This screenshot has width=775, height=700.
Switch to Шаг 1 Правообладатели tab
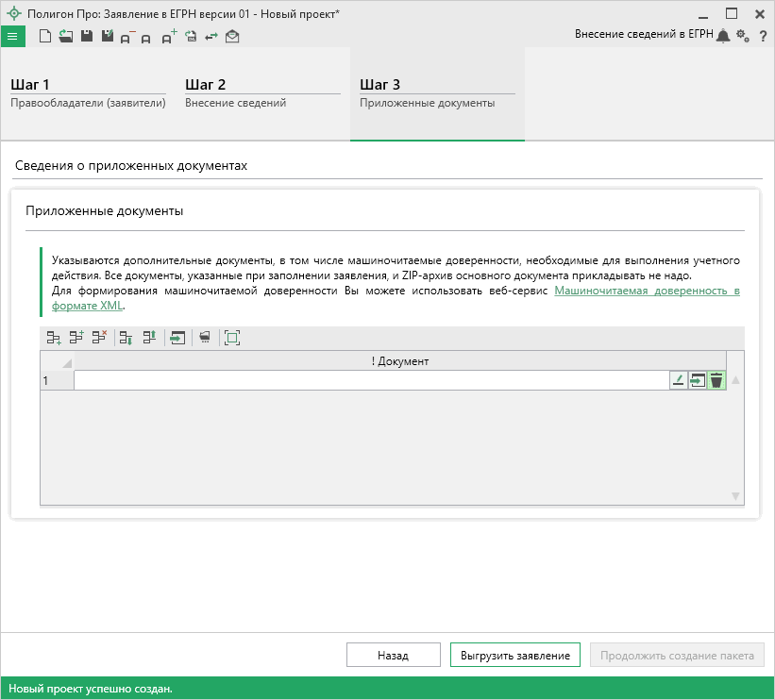pos(88,93)
